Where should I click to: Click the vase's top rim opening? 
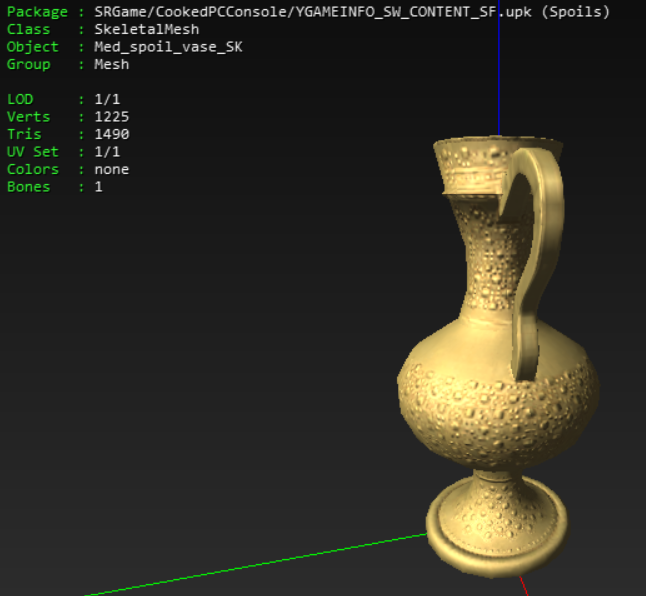tap(498, 140)
